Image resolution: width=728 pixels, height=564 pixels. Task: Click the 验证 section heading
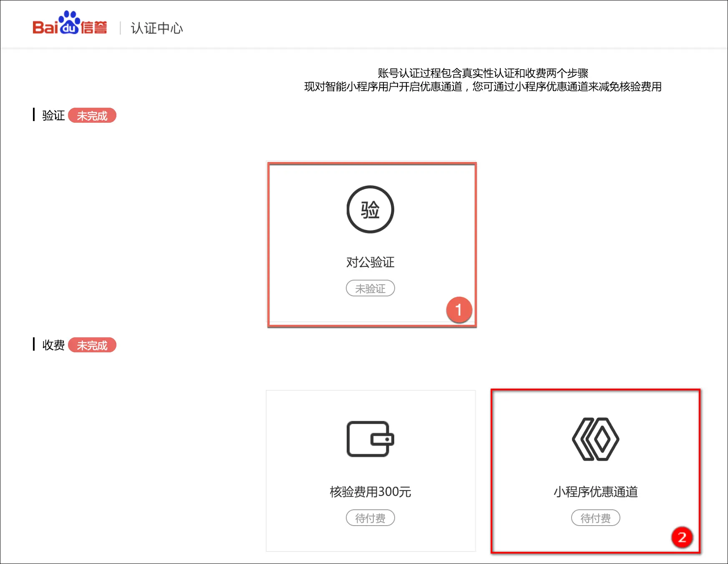point(53,116)
